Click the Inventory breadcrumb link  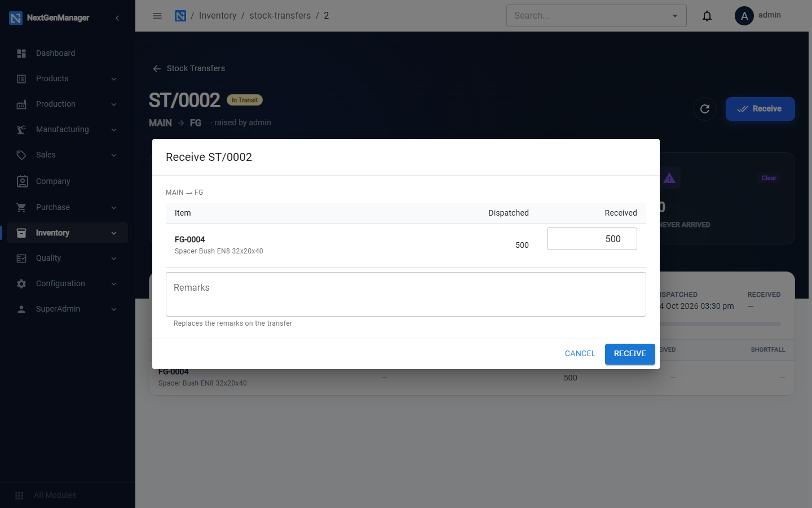(x=218, y=16)
